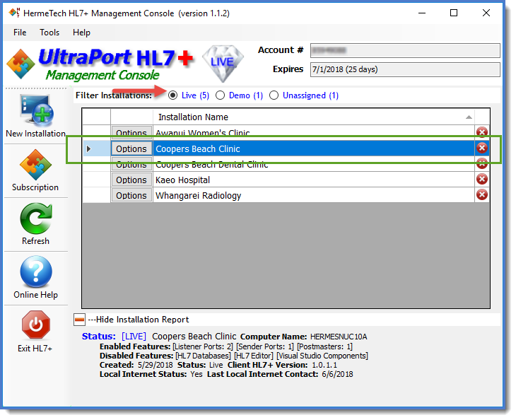
Task: Click the Last Local Internet Contact 6/6/2018 date
Action: [x=337, y=374]
